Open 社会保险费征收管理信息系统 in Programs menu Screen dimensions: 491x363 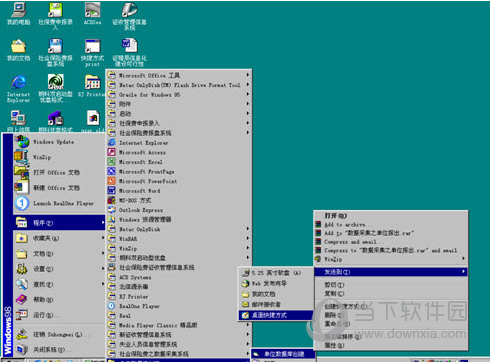(179, 267)
